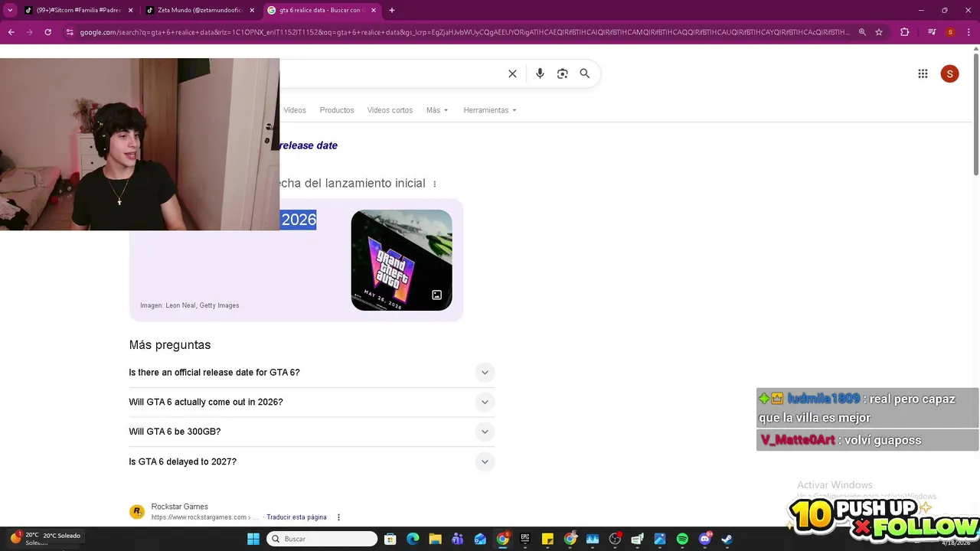Click the Google search text field

[390, 73]
